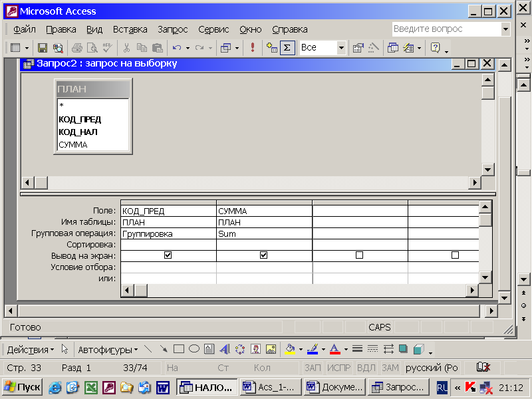Select the Rectangle drawing tool
The image size is (532, 399).
179,348
